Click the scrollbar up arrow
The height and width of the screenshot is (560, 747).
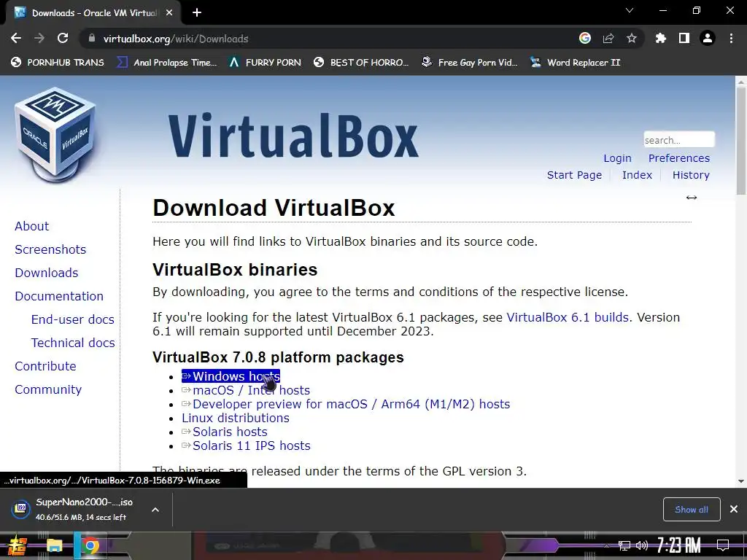tap(741, 82)
